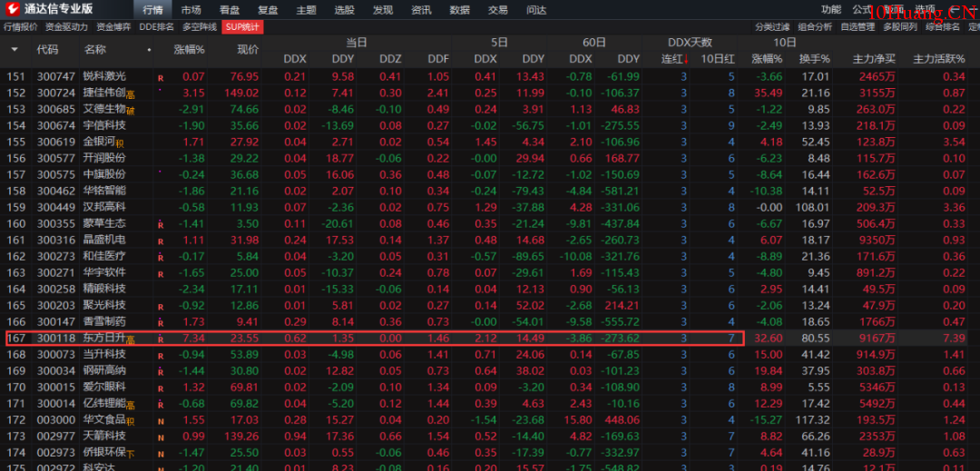The width and height of the screenshot is (980, 471).
Task: Select the 锐科激光 stock row name
Action: click(105, 77)
